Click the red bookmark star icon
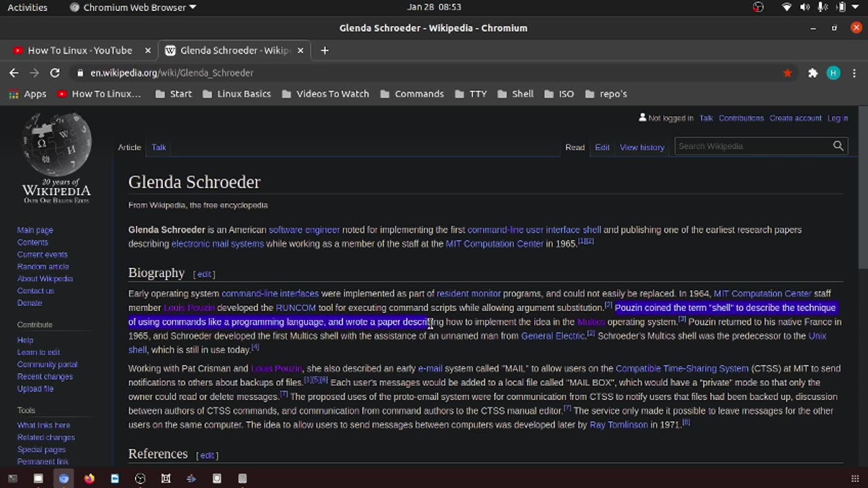Screen dimensions: 868x488 [787, 73]
